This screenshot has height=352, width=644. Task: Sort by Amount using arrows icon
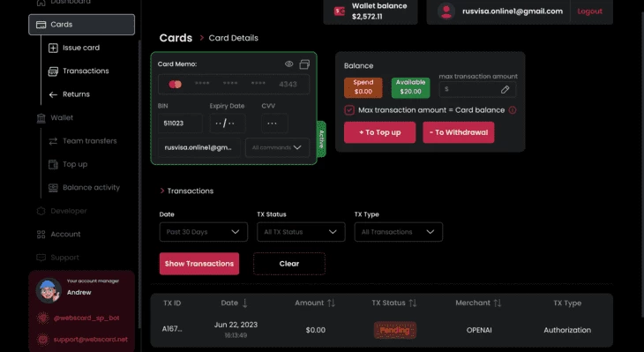pos(331,303)
